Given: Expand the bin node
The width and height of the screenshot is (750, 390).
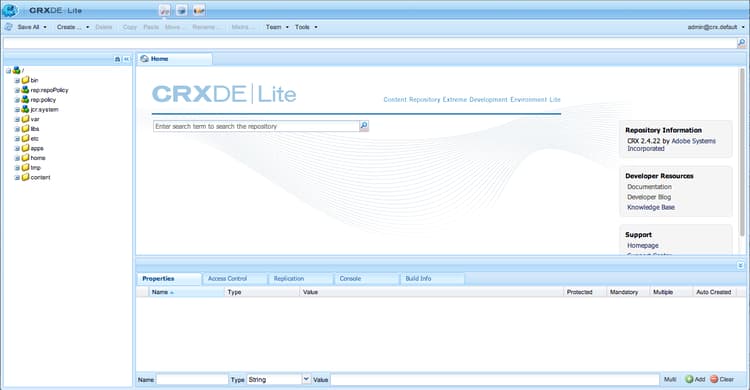Looking at the screenshot, I should tap(17, 80).
